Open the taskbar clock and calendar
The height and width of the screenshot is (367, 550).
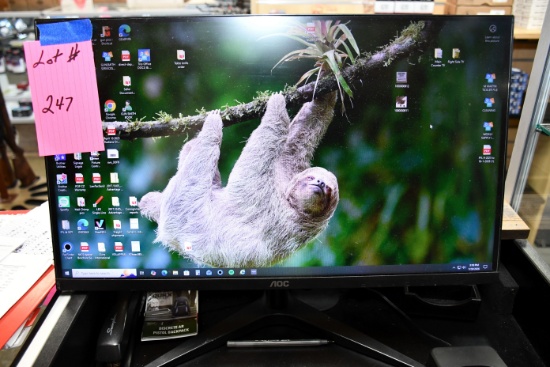(474, 267)
